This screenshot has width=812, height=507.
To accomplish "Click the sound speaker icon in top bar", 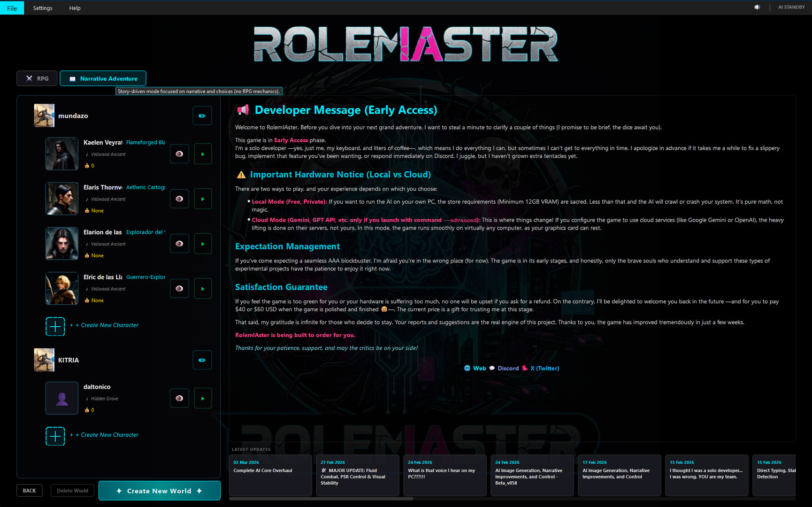I will 757,8.
